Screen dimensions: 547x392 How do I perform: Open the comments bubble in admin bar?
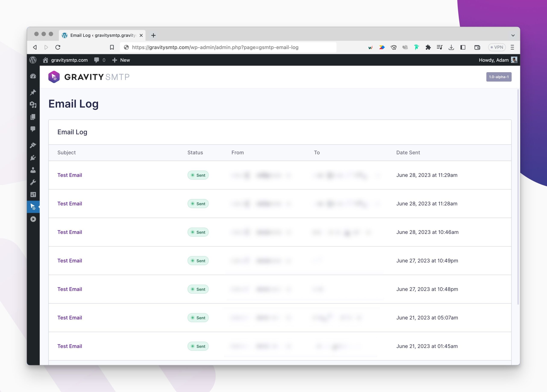pos(100,60)
